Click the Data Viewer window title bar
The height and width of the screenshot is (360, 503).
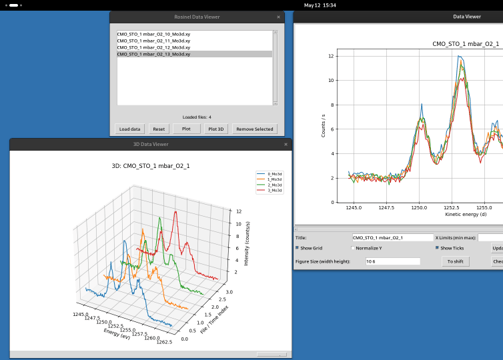point(399,17)
